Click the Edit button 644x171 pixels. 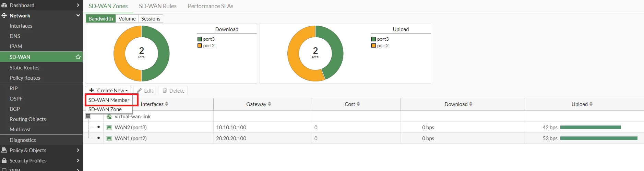(145, 91)
